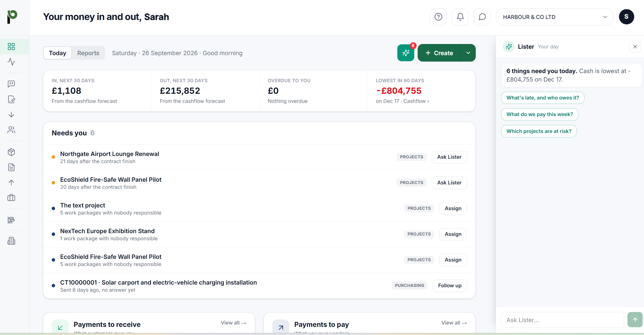The height and width of the screenshot is (335, 644).
Task: Click the Payments to pay heading
Action: (321, 325)
